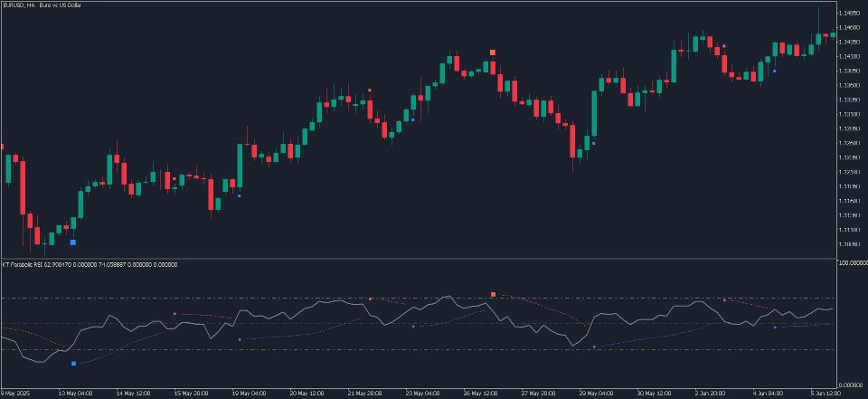868x399 pixels.
Task: Click the small blue RSI marker above 4 Jun 04:00
Action: [775, 328]
